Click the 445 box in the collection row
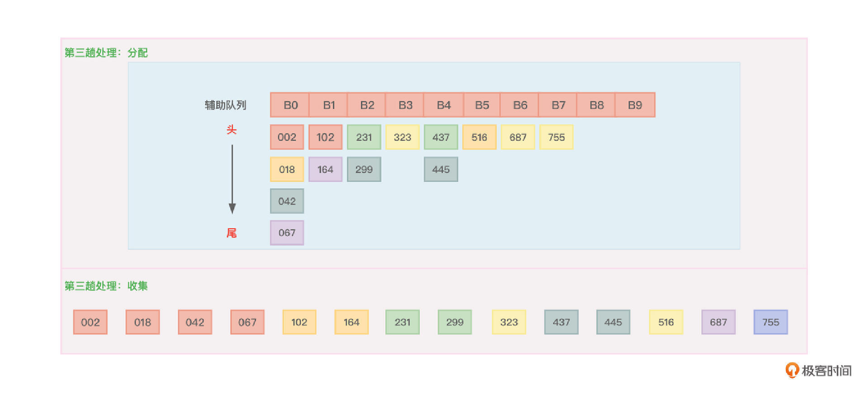Screen dimensions: 868x397 [x=613, y=322]
